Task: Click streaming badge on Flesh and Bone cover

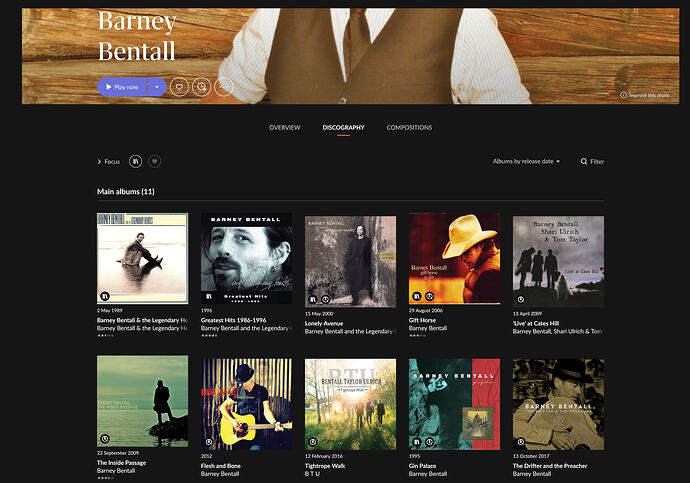Action: tap(209, 442)
